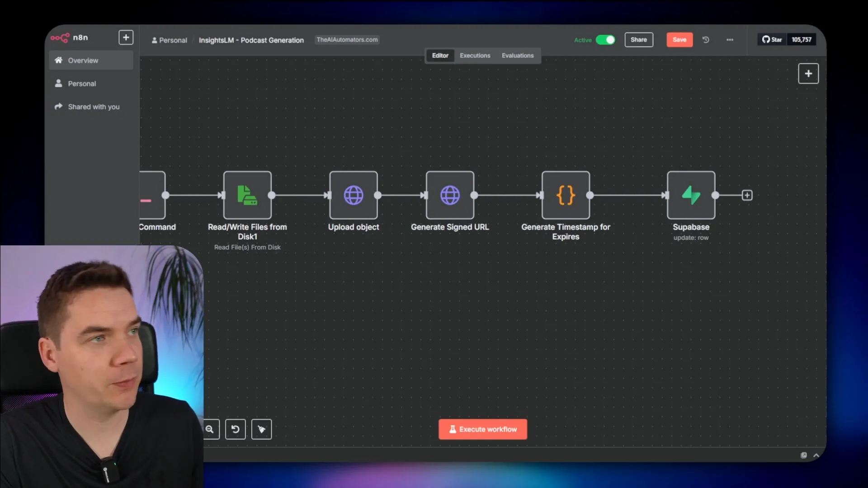This screenshot has height=488, width=868.
Task: Select the Generate Timestamp for Expires node
Action: click(x=566, y=195)
